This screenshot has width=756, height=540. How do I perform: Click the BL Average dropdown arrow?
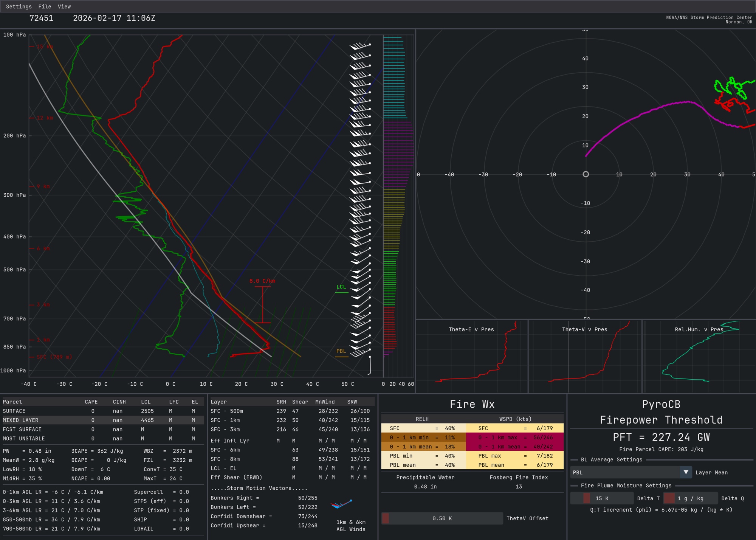point(686,472)
